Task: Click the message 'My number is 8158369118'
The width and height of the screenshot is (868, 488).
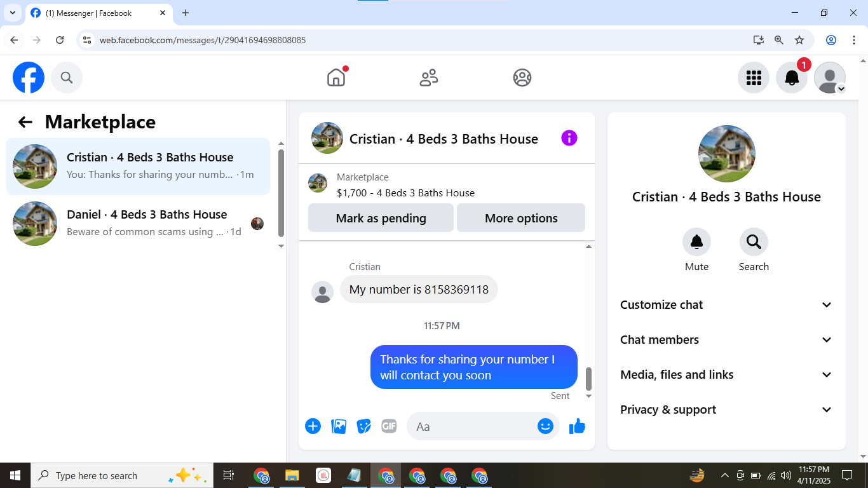Action: click(419, 290)
